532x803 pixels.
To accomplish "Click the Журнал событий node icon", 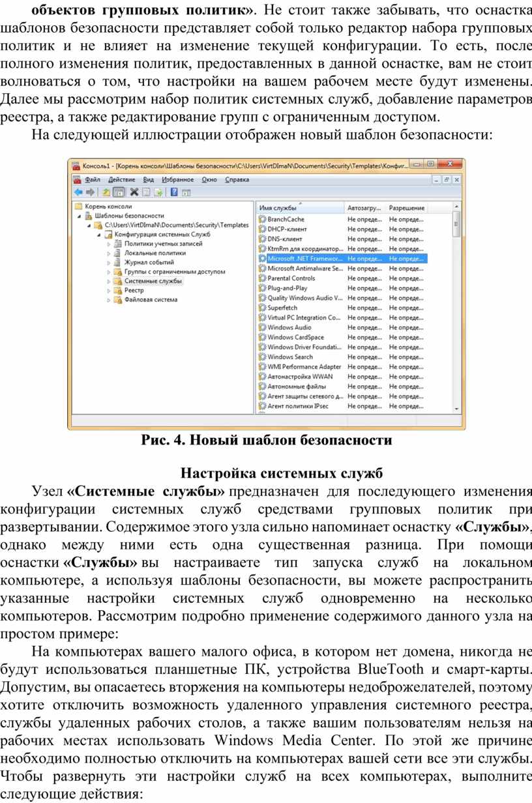I will (118, 263).
